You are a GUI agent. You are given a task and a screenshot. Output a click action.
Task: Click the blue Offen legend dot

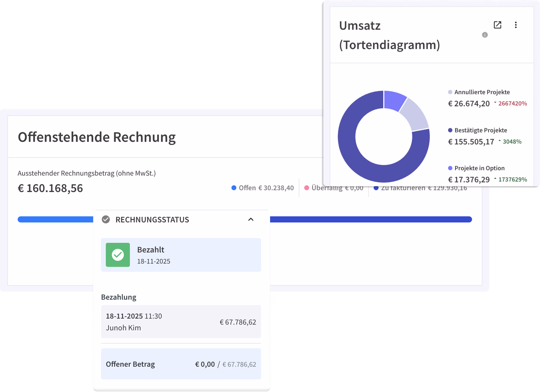[x=234, y=188]
